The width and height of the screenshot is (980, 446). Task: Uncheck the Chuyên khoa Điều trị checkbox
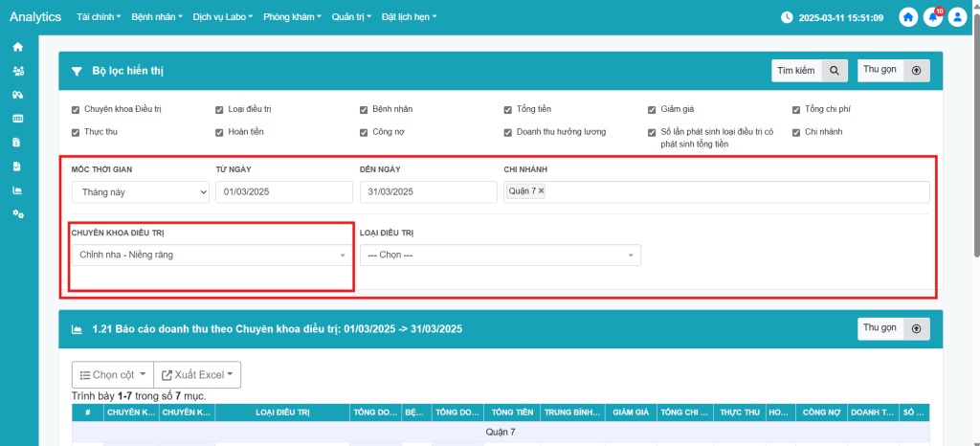click(x=76, y=109)
